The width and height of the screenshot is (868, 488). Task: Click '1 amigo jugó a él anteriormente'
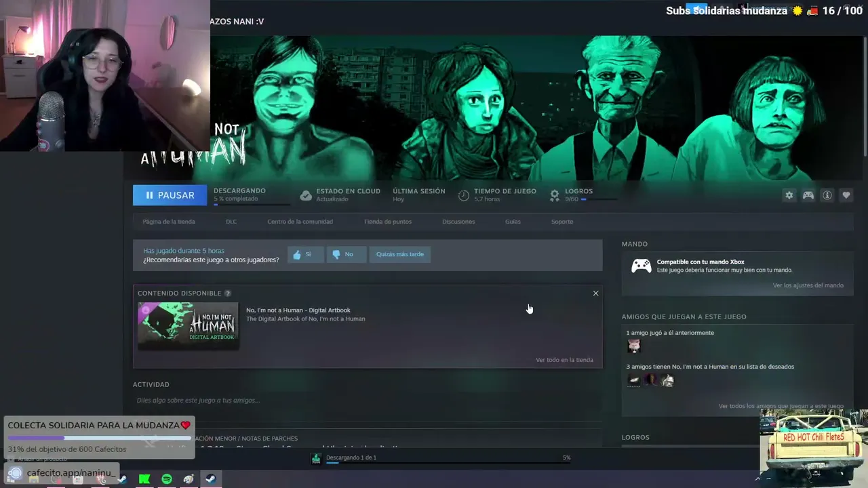point(670,333)
